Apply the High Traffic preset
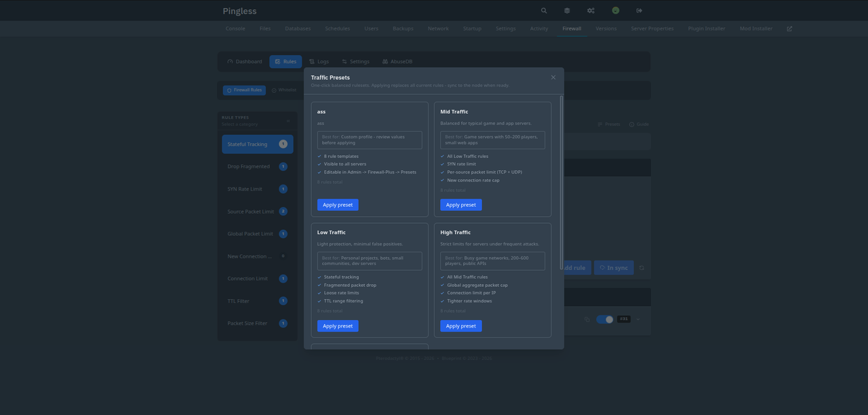 point(461,326)
